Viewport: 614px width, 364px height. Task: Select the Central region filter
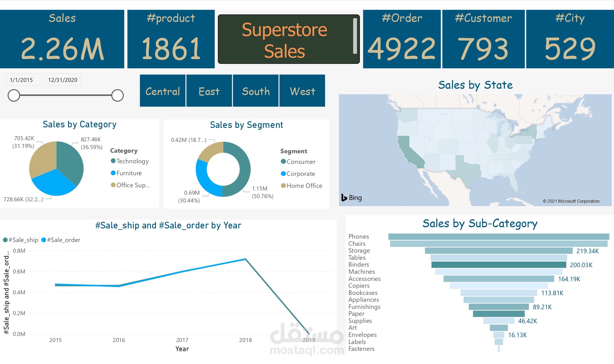coord(162,91)
